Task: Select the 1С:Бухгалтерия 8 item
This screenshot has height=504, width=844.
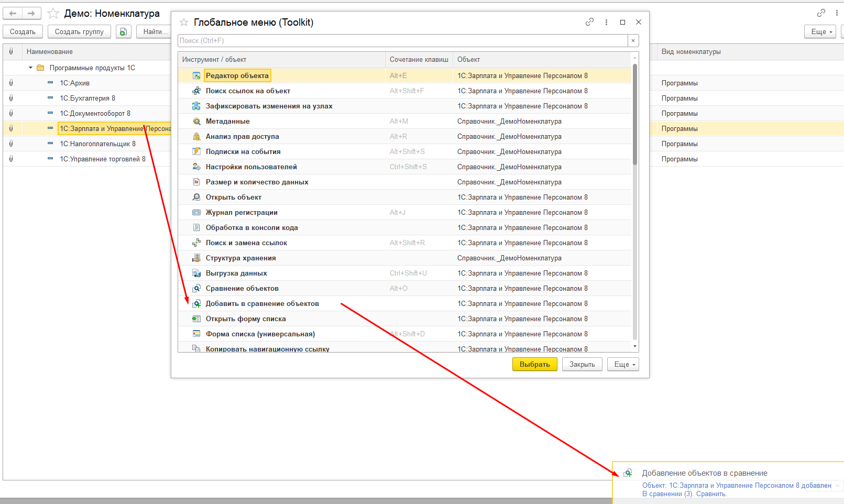Action: coord(87,98)
